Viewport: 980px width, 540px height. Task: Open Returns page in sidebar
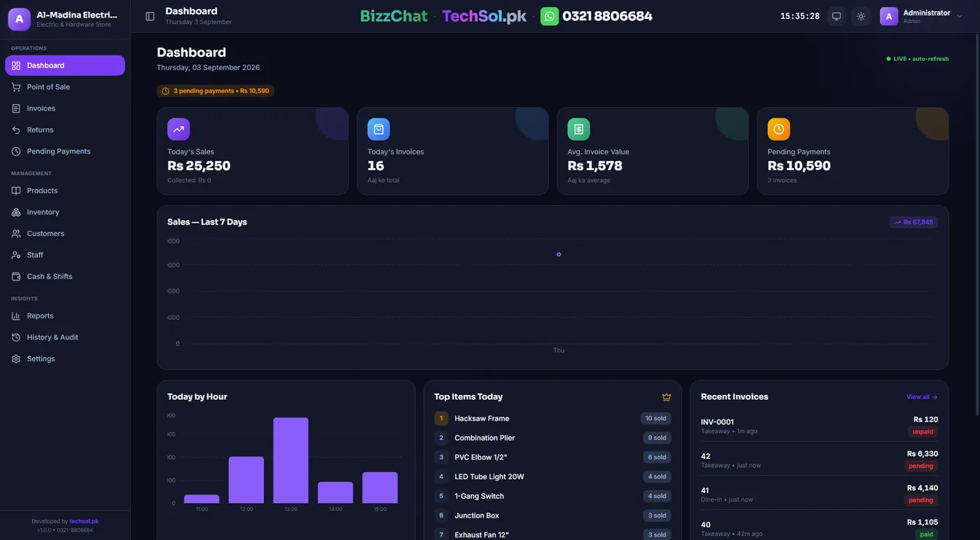click(65, 130)
